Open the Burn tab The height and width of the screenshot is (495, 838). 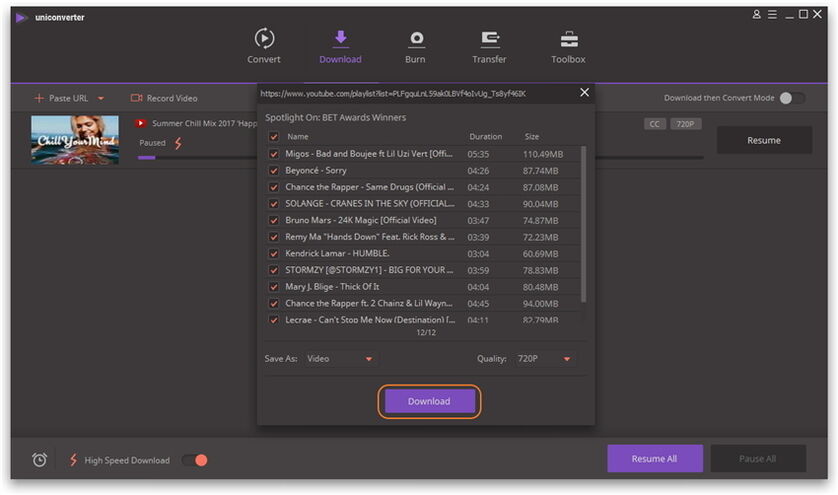[415, 47]
